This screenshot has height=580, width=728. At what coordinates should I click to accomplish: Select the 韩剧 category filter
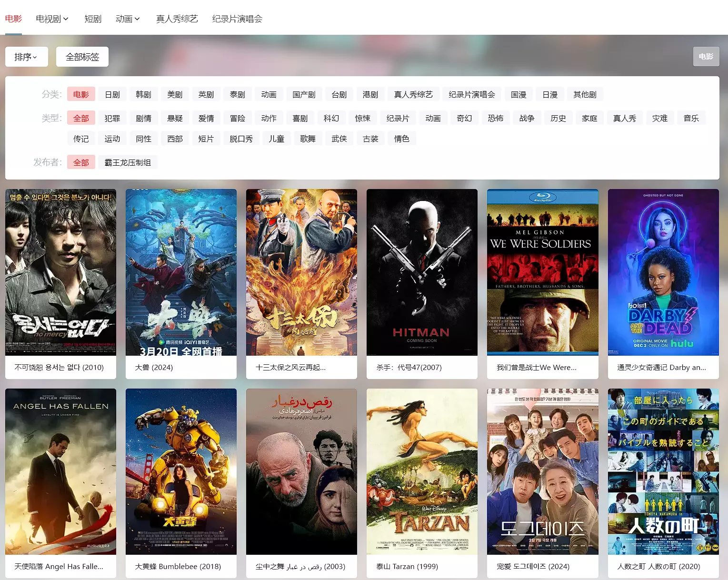coord(143,94)
